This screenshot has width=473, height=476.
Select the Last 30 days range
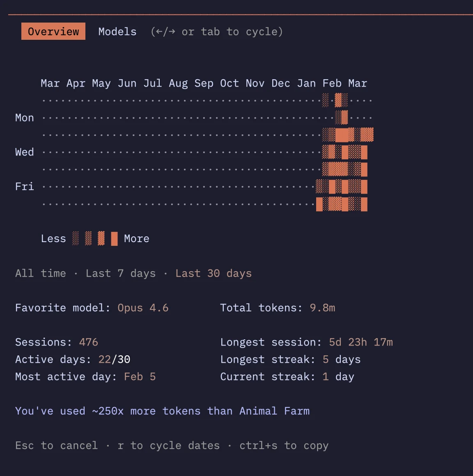coord(213,273)
